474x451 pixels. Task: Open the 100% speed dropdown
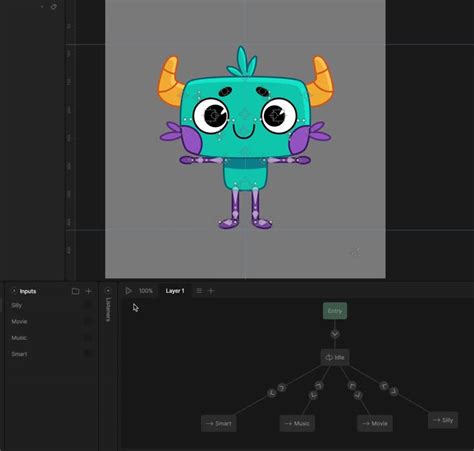pos(146,291)
